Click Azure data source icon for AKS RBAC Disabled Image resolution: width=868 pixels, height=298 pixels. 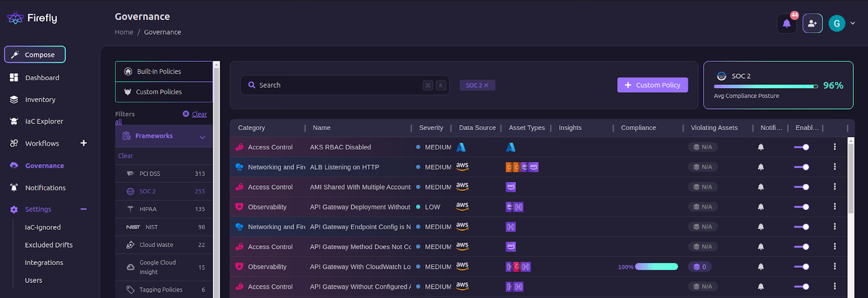(x=461, y=147)
